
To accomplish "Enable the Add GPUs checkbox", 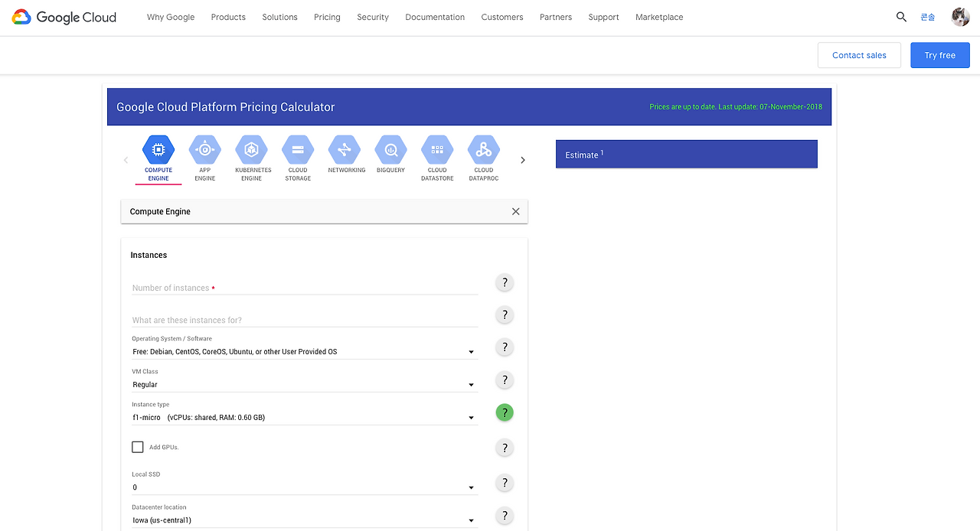I will click(x=138, y=447).
